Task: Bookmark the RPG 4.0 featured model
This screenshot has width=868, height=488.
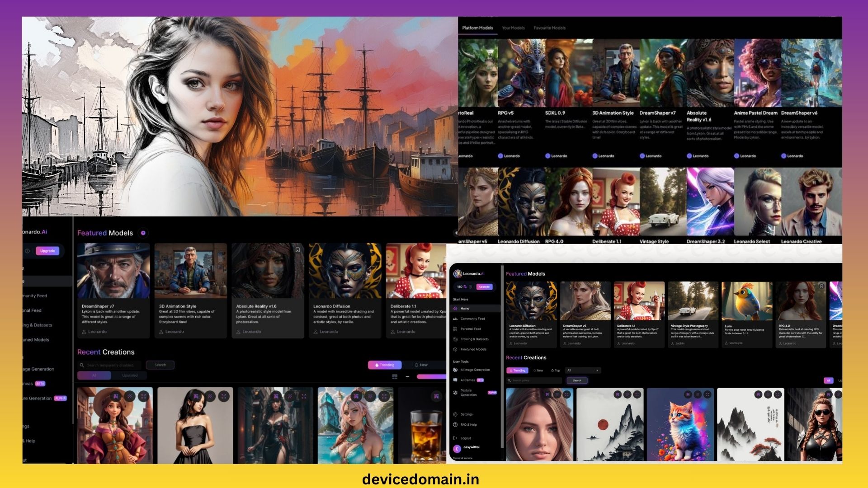Action: point(821,286)
